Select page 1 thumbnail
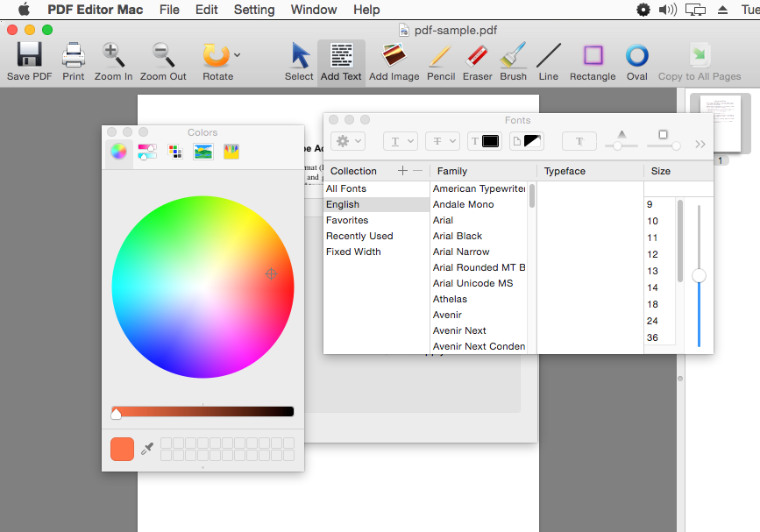 (720, 123)
